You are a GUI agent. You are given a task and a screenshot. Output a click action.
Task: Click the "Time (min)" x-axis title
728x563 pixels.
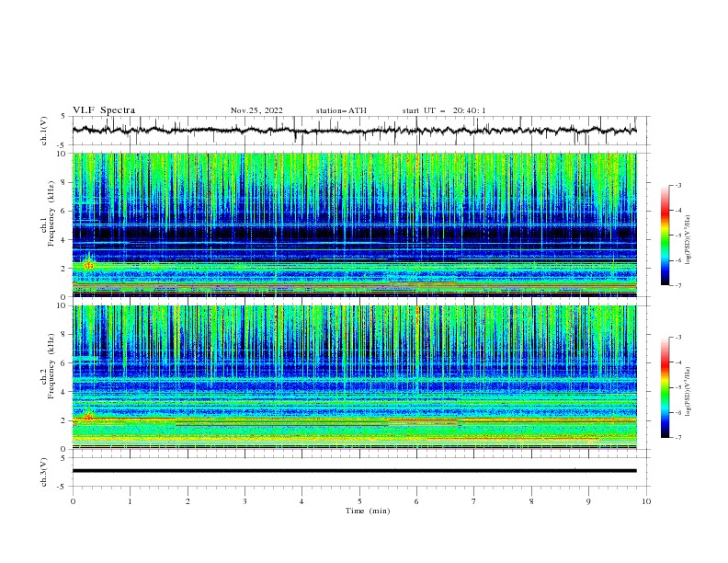[x=368, y=511]
